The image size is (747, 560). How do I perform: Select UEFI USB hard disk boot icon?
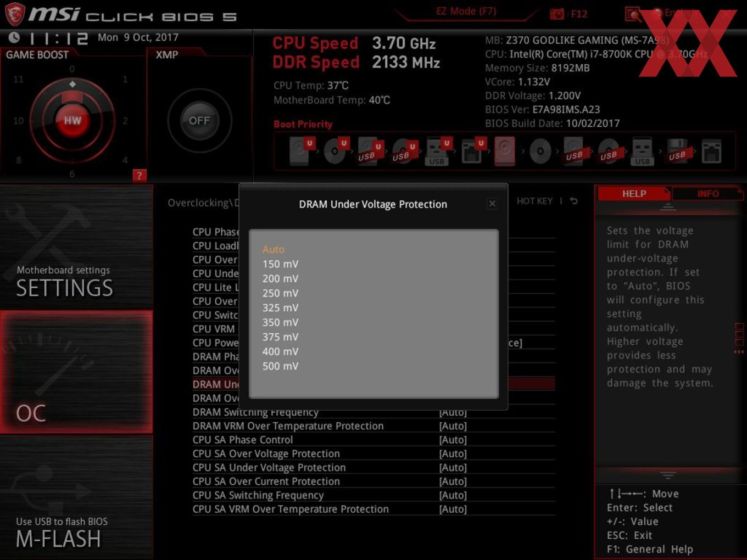tap(369, 151)
